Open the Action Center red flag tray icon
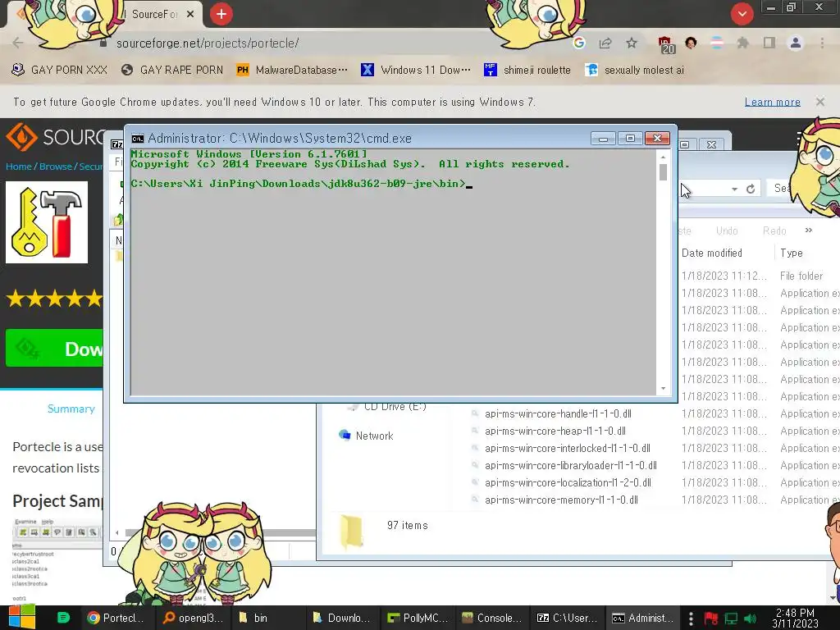840x630 pixels. point(711,619)
